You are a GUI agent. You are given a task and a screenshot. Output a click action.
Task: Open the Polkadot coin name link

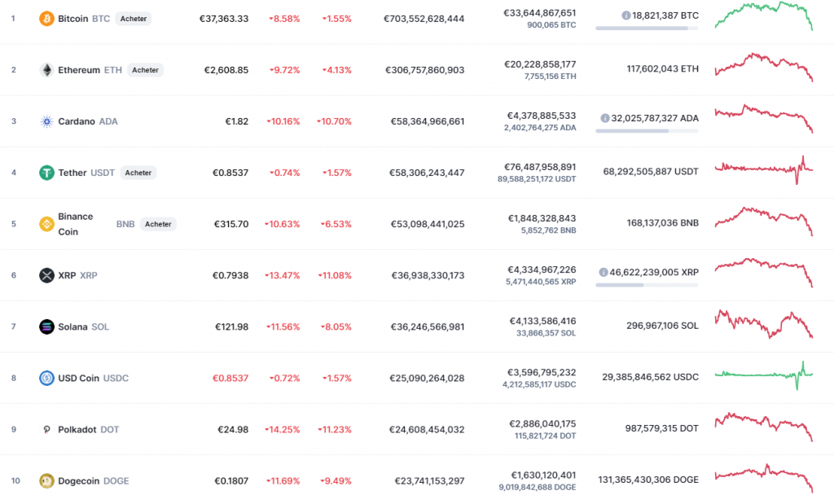[77, 429]
